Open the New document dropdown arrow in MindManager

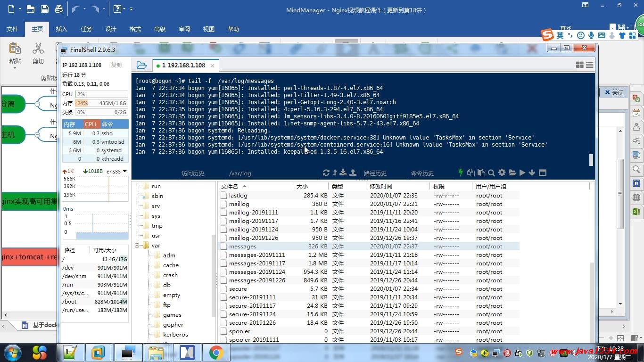(x=19, y=9)
